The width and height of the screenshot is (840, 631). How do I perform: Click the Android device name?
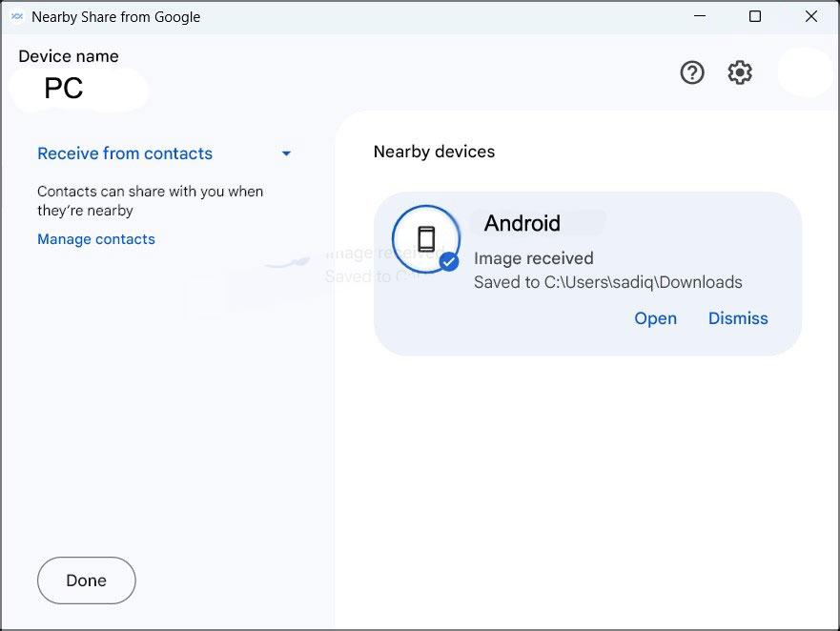click(x=522, y=223)
